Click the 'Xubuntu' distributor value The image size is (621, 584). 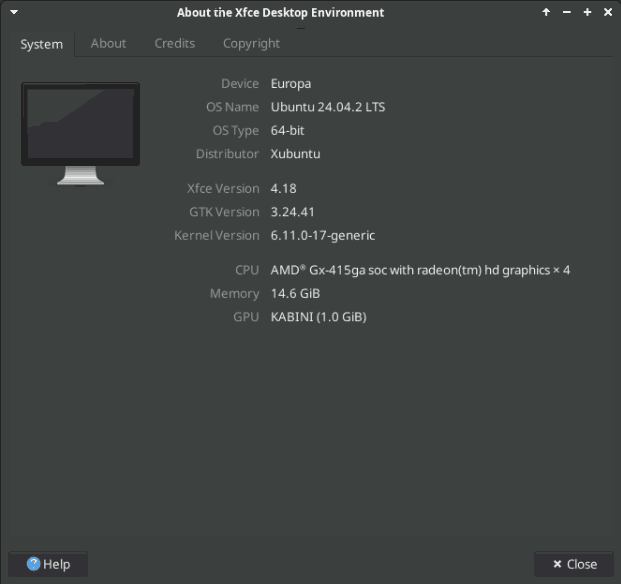click(295, 154)
